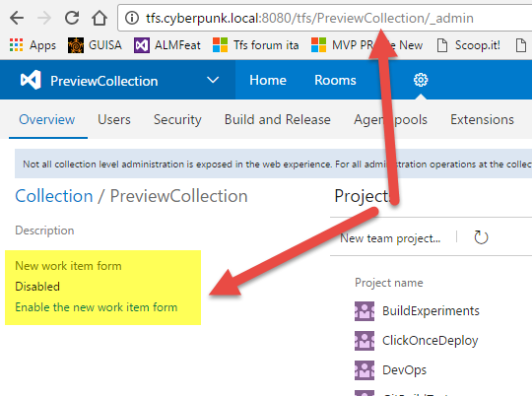
Task: Click the Visual Studio logo in header
Action: point(31,80)
